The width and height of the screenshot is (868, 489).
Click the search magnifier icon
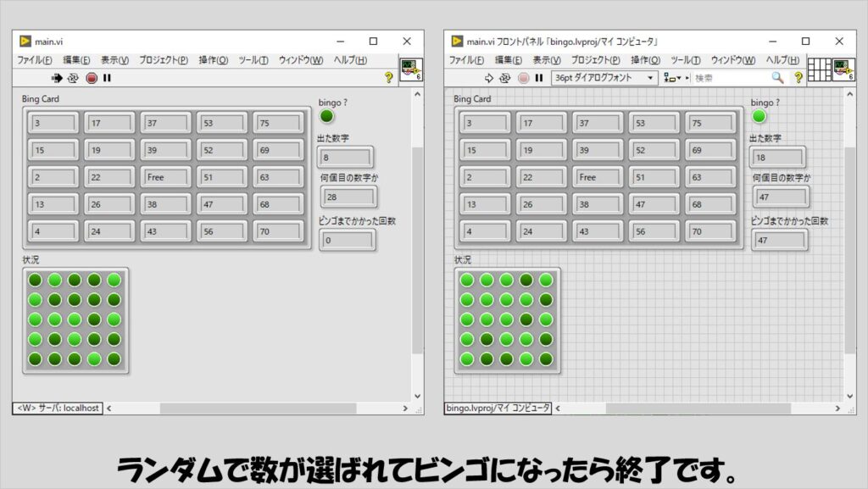point(776,78)
